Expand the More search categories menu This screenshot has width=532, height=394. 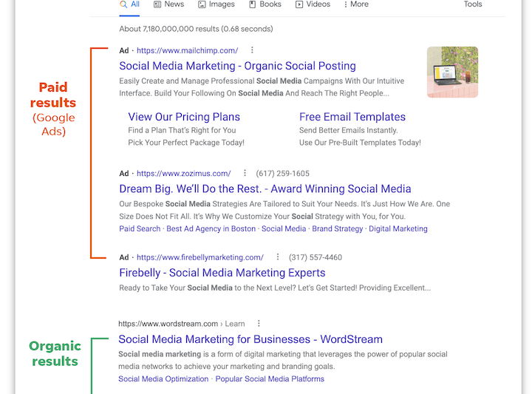[x=356, y=4]
